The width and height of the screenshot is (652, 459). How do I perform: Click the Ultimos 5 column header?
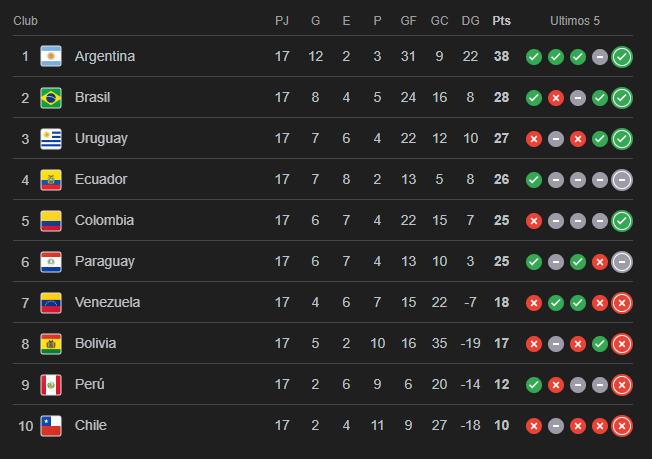(575, 21)
